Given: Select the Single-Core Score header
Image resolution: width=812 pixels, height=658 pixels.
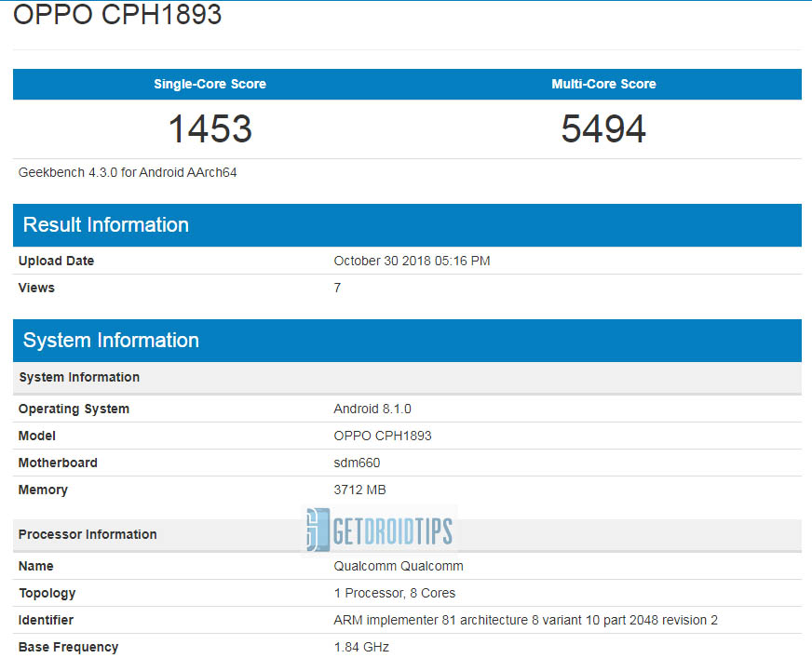Looking at the screenshot, I should point(210,84).
